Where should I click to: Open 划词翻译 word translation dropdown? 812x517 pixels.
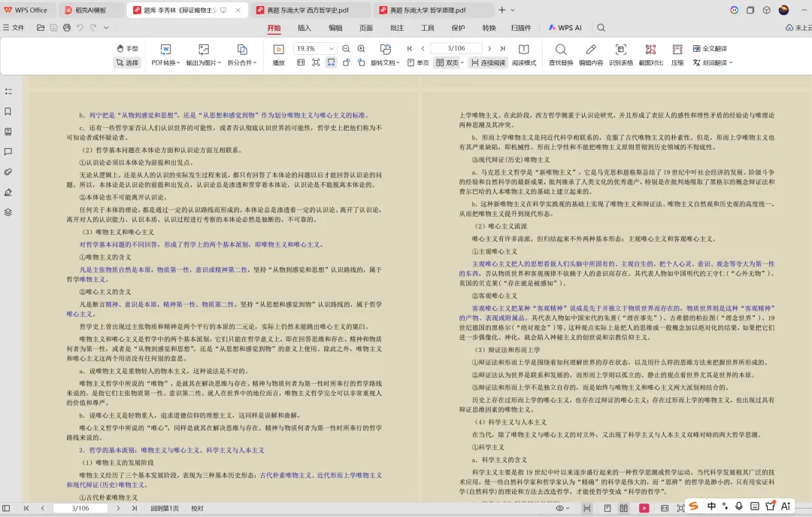pos(713,62)
